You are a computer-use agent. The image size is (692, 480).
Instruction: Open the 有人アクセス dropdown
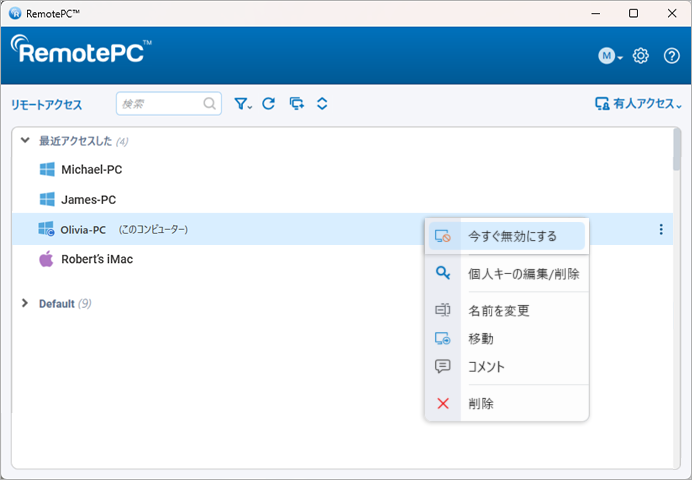coord(638,104)
